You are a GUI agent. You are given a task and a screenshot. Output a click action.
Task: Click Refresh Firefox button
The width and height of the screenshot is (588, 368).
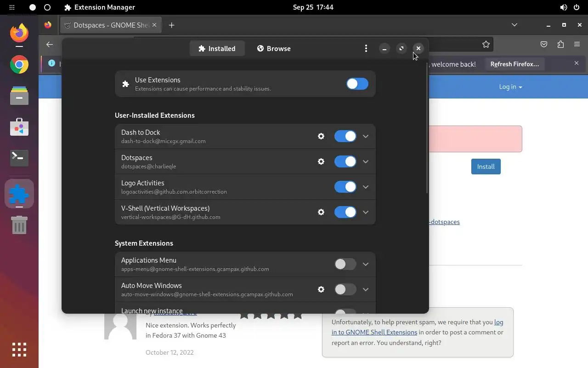pyautogui.click(x=514, y=64)
